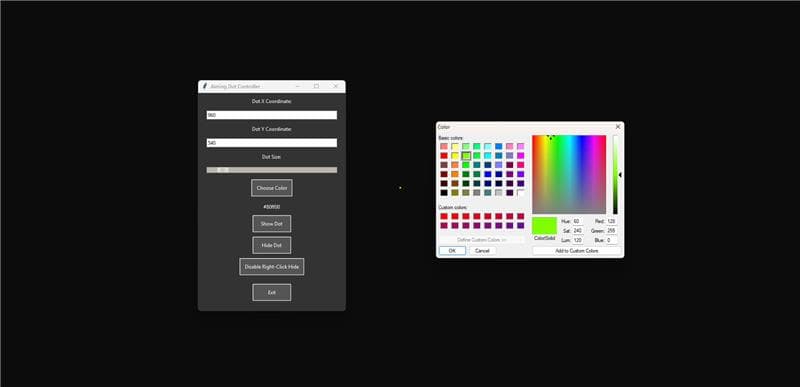Confirm the color with OK

[452, 251]
